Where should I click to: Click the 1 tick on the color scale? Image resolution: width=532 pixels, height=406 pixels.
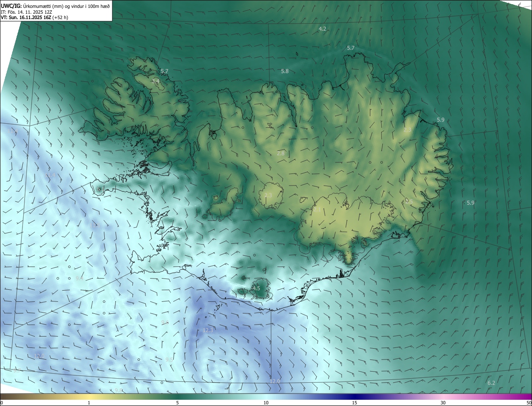[x=89, y=403]
